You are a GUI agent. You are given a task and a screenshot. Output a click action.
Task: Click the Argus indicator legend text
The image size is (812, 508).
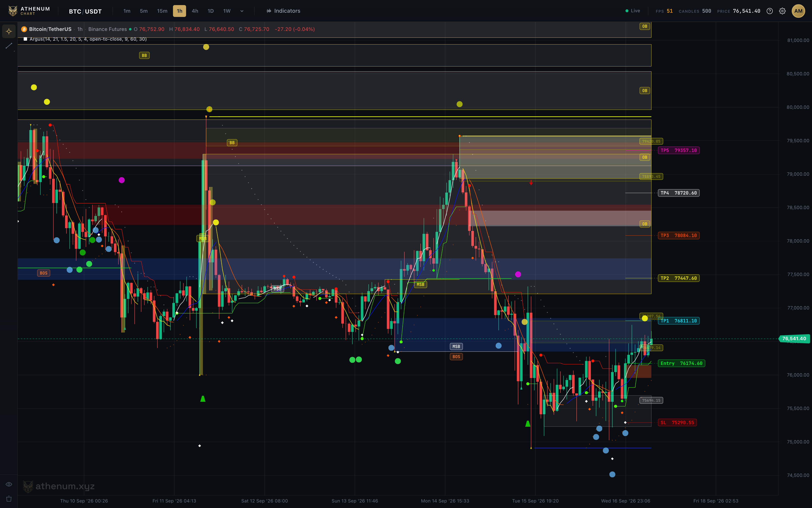tap(88, 39)
